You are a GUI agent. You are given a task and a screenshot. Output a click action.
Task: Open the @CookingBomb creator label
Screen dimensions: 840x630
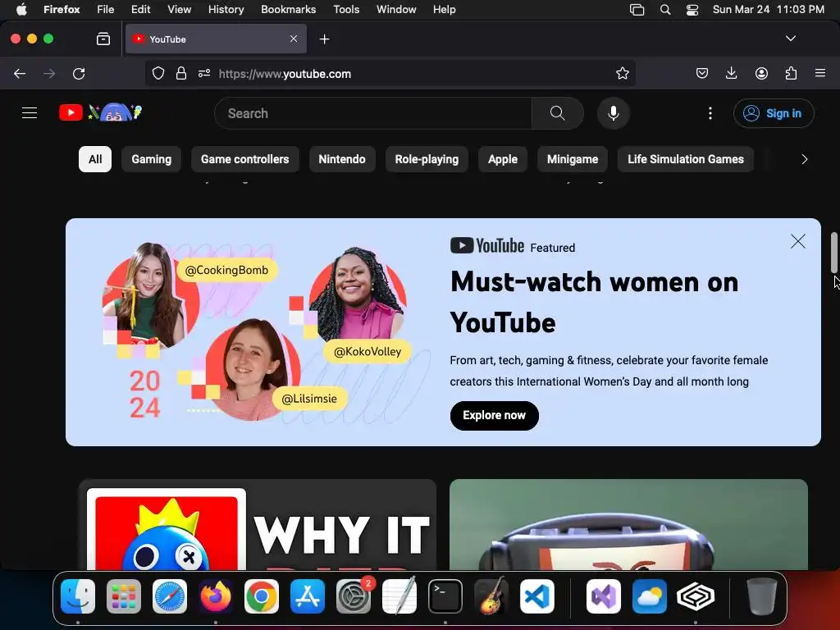pyautogui.click(x=226, y=270)
